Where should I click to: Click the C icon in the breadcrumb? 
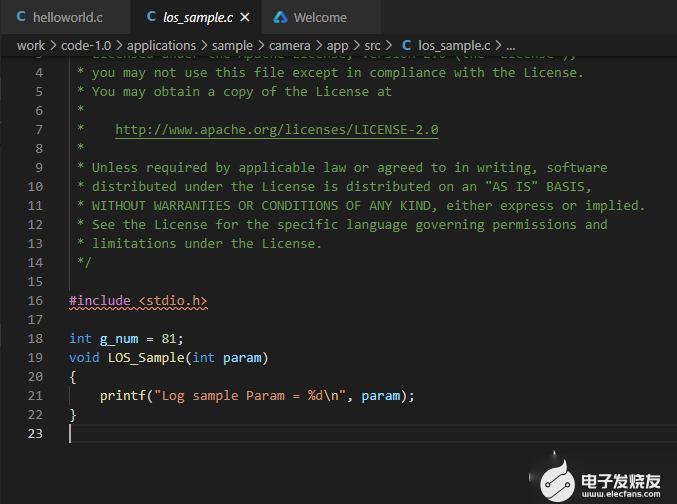(x=406, y=45)
